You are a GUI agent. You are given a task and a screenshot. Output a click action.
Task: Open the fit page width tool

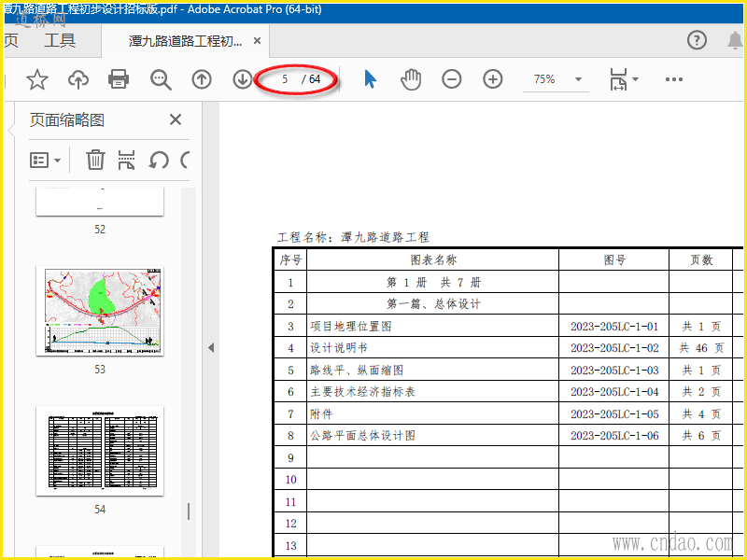tap(618, 79)
